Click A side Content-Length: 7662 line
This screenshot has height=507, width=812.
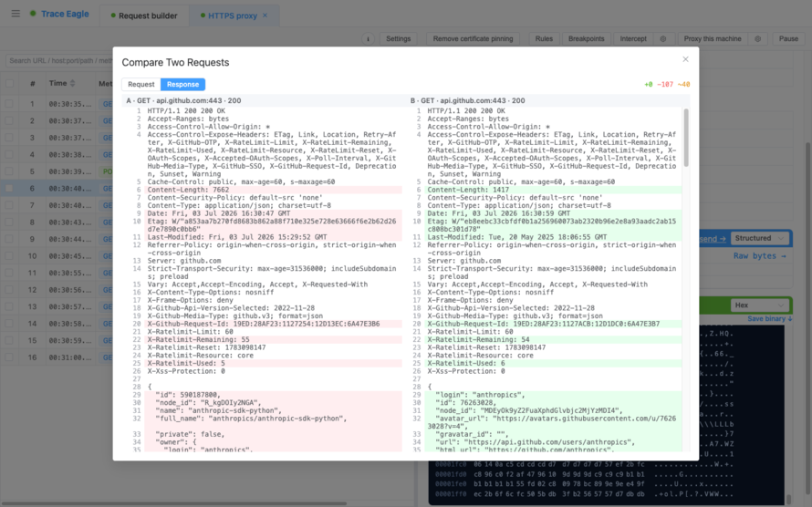273,190
